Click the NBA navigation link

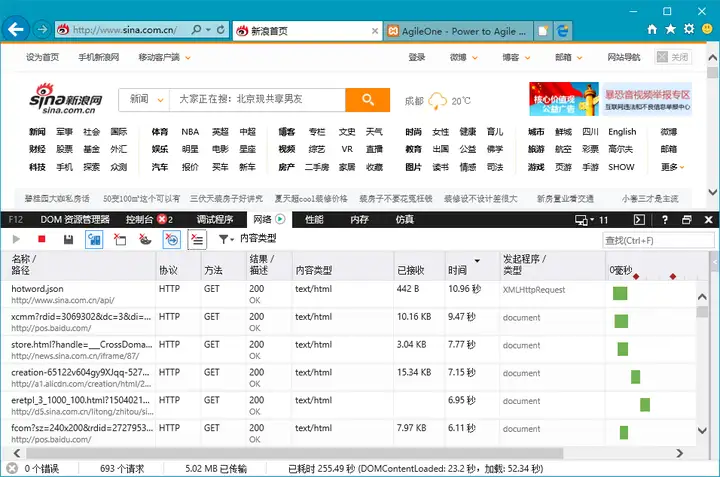[x=190, y=132]
